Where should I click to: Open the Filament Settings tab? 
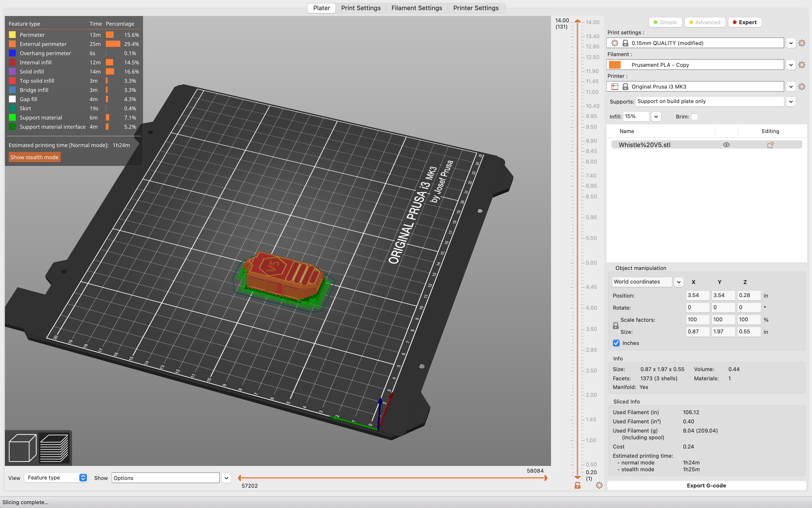coord(417,8)
